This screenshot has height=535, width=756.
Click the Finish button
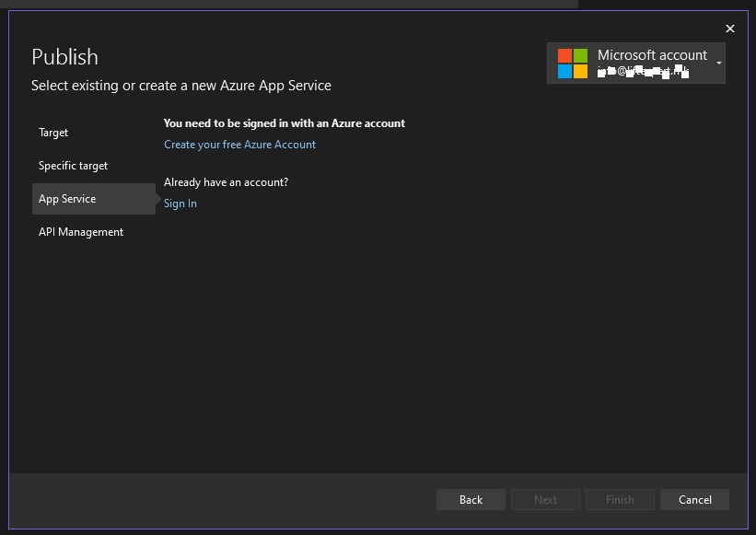620,500
